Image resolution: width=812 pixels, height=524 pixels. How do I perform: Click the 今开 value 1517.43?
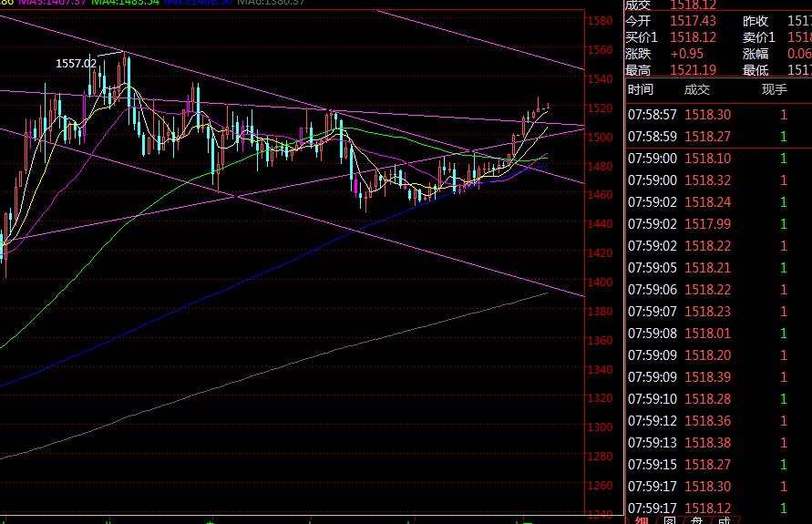click(693, 21)
